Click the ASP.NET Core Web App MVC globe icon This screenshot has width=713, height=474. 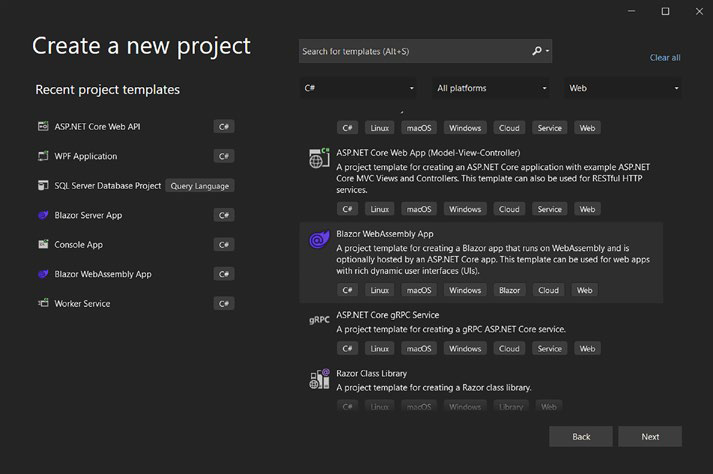319,158
